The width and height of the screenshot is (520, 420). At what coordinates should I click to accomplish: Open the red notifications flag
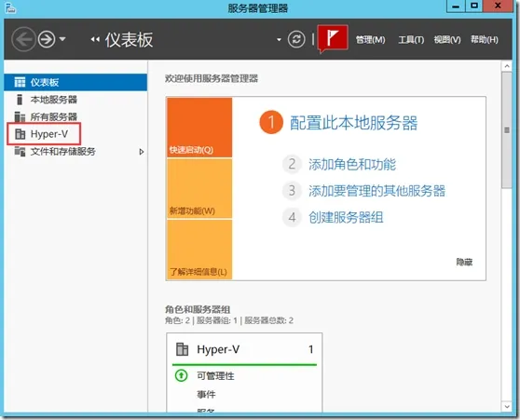click(x=333, y=38)
